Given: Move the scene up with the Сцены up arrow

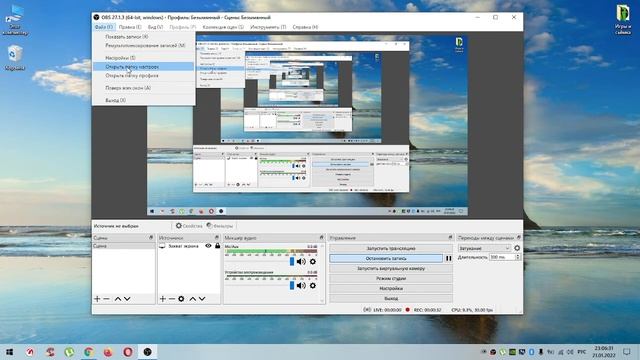Looking at the screenshot, I should click(x=118, y=299).
